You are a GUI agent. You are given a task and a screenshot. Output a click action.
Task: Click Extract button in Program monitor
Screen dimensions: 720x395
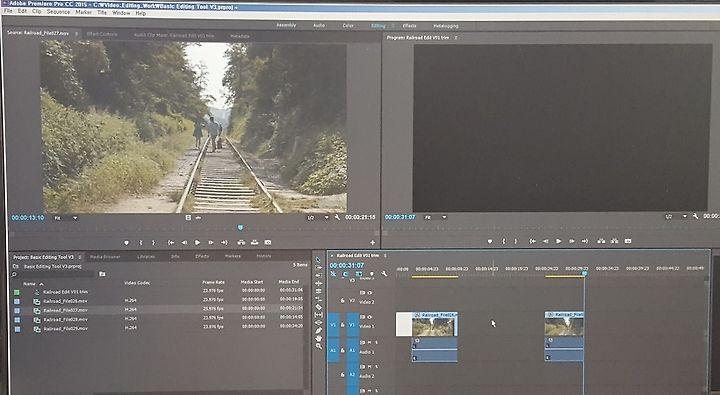pyautogui.click(x=614, y=241)
